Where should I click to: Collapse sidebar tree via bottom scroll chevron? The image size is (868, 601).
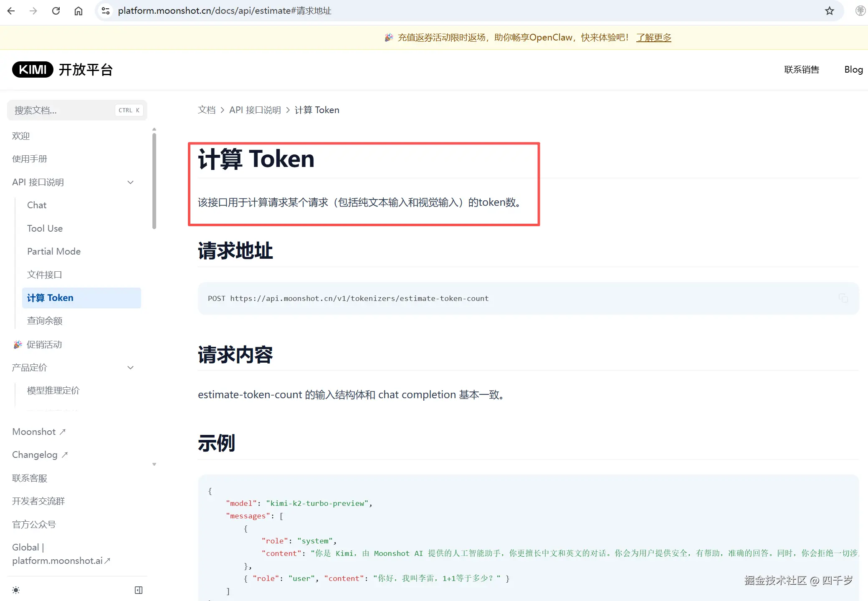[x=154, y=464]
